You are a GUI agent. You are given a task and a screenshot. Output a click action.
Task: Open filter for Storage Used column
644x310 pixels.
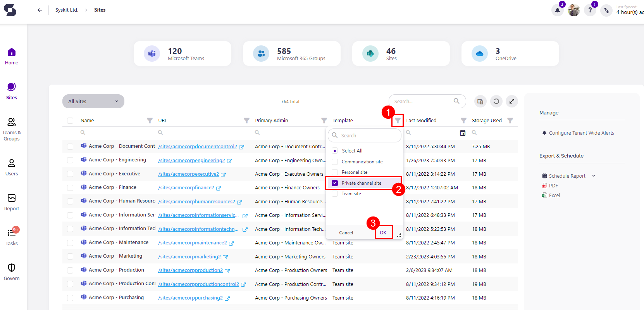coord(510,121)
